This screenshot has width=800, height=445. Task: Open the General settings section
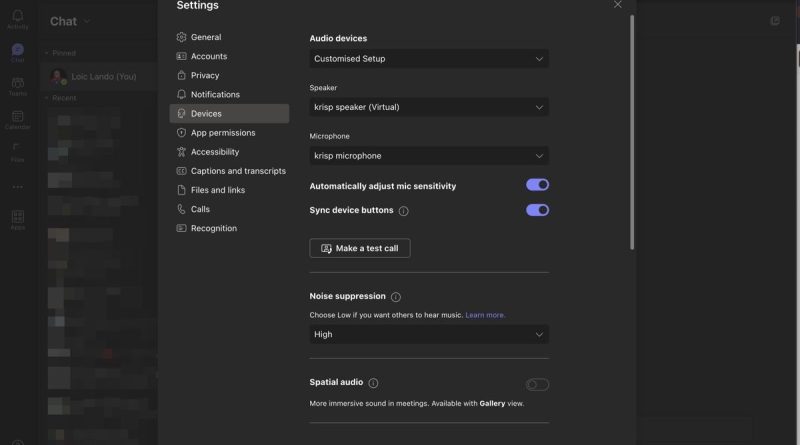coord(229,37)
